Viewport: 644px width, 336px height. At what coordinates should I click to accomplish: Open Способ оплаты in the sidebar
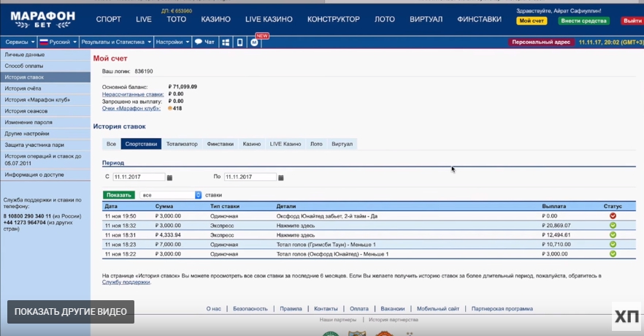click(x=45, y=66)
